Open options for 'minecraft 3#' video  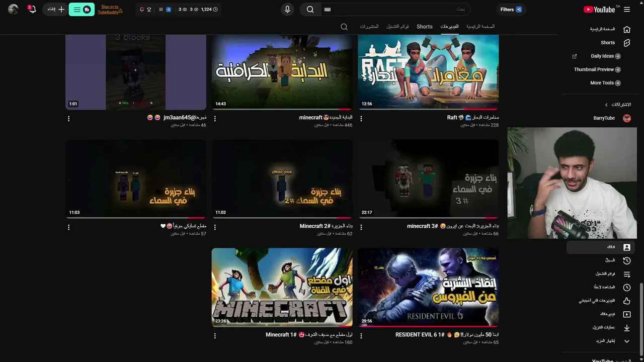361,227
